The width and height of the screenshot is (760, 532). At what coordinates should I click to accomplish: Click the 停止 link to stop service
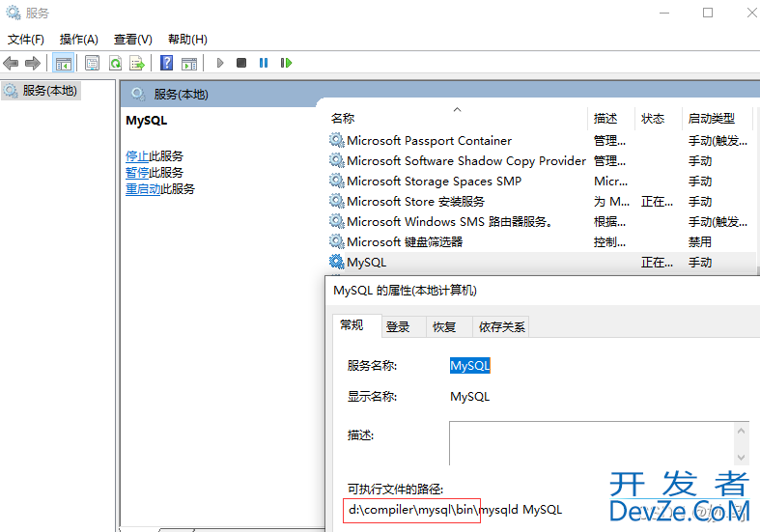(x=137, y=156)
